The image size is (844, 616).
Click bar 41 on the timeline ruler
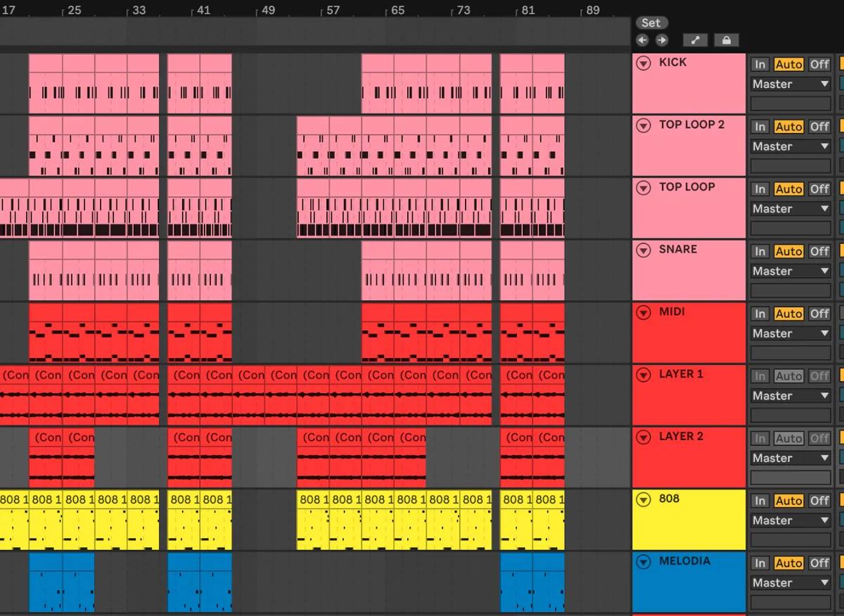tap(203, 11)
